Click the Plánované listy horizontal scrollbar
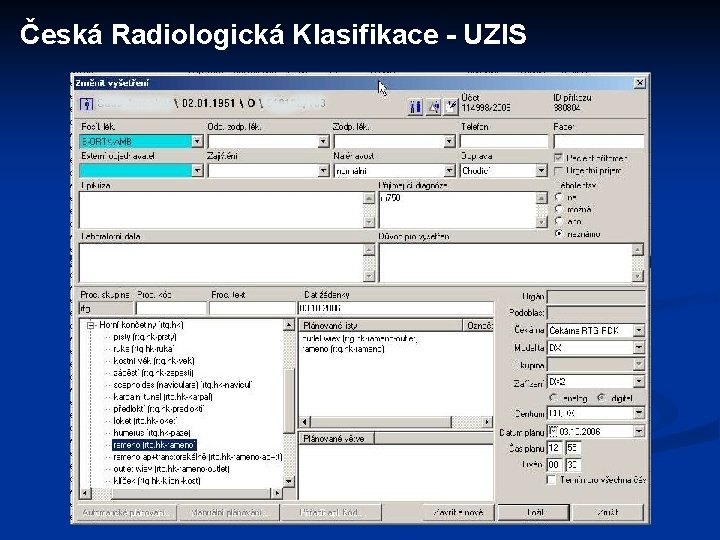The width and height of the screenshot is (720, 540). [x=395, y=422]
